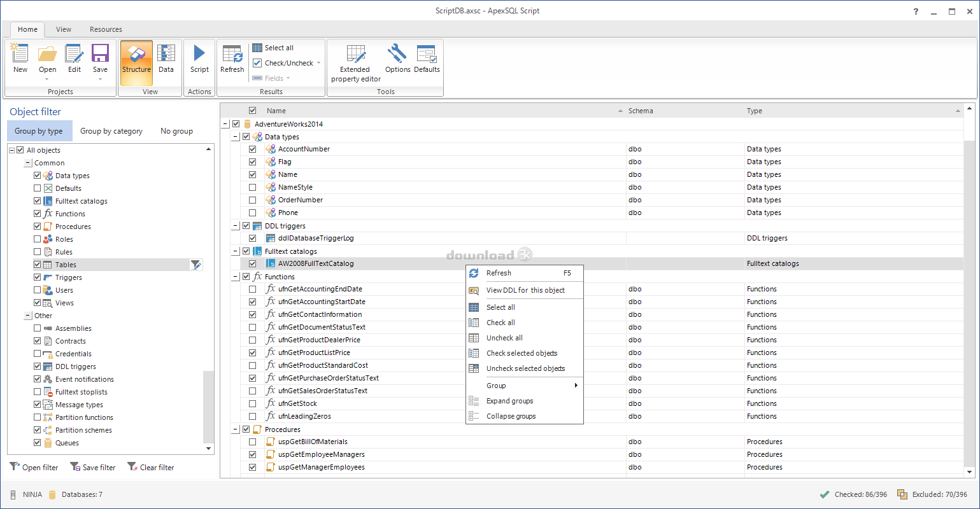
Task: Click the AdventureWorks2014 database icon
Action: pos(247,124)
